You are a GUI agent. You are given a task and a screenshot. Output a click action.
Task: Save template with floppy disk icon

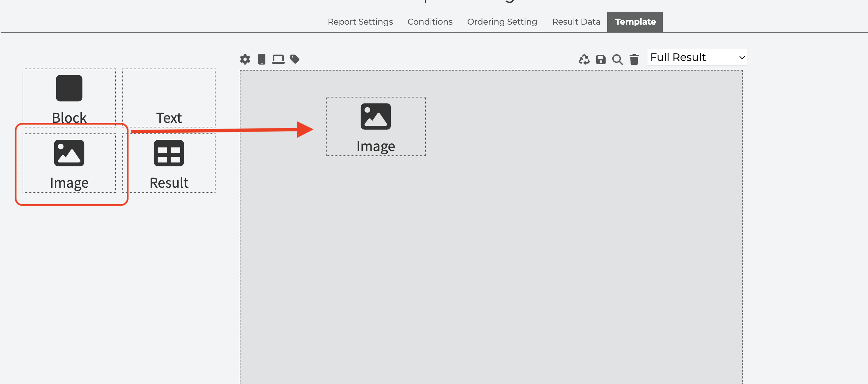coord(601,60)
